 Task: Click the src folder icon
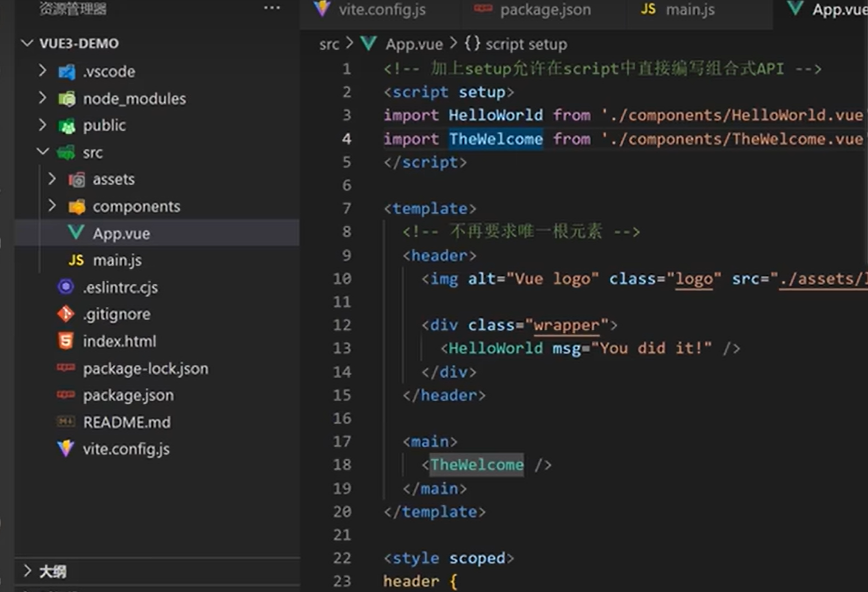(66, 153)
